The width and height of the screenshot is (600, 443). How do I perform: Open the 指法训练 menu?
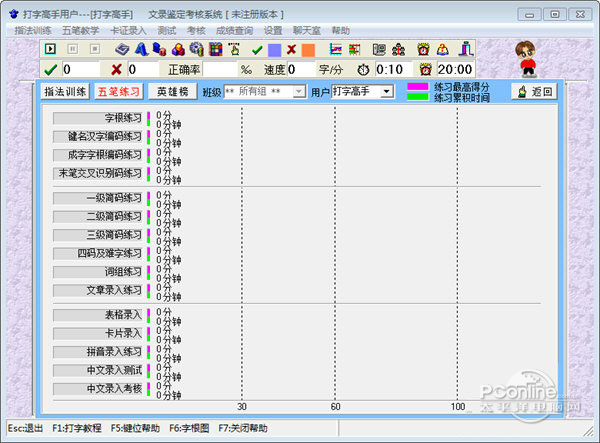pos(33,31)
